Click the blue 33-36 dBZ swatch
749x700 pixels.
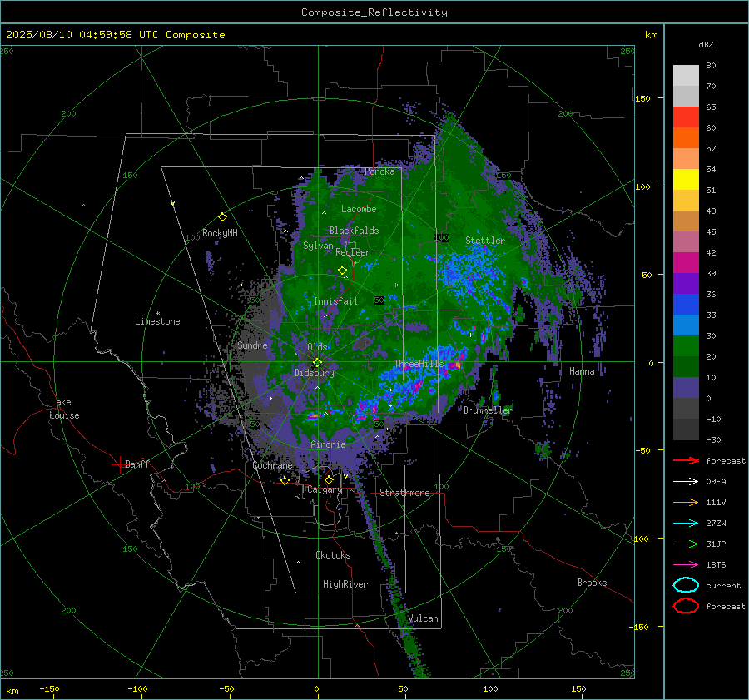(x=686, y=305)
